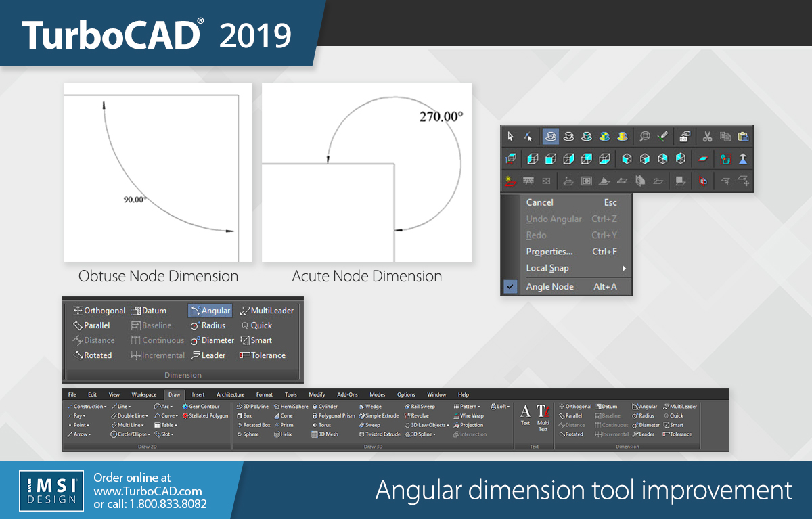This screenshot has height=519, width=812.
Task: Select Orthogonal dimension in enlarged Dimension panel
Action: coord(99,311)
